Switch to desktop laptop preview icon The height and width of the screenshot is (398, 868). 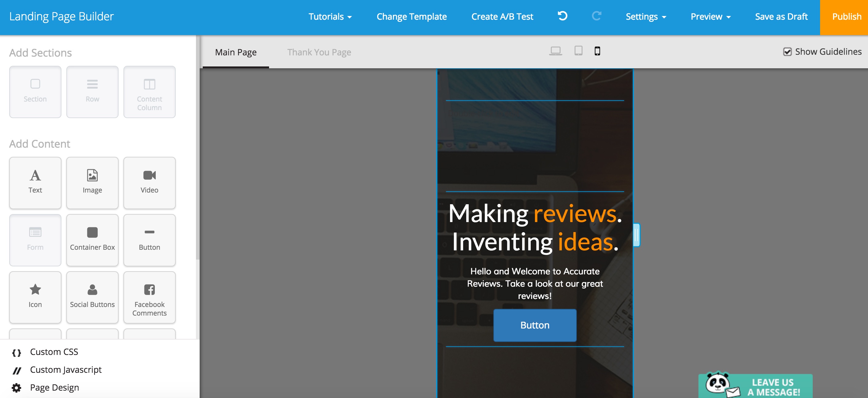[555, 51]
